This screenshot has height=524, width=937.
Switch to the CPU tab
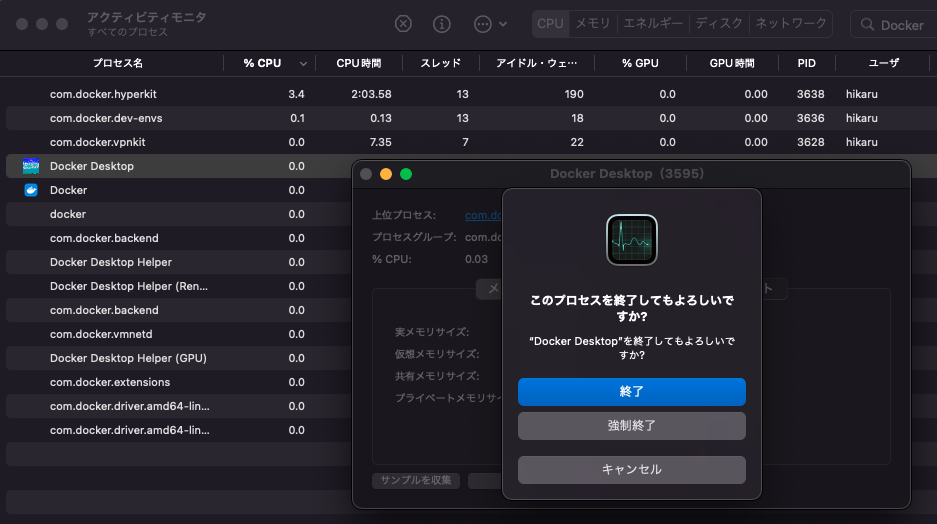pos(550,24)
